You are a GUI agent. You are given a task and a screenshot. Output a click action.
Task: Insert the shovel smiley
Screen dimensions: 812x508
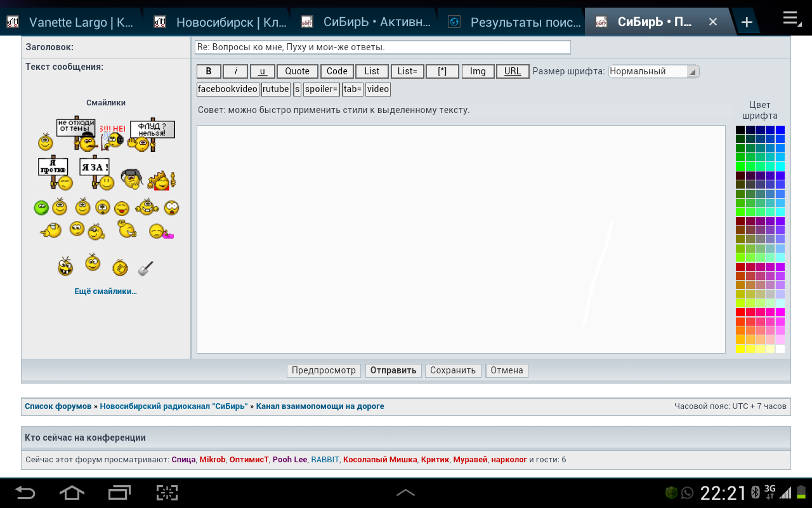146,268
